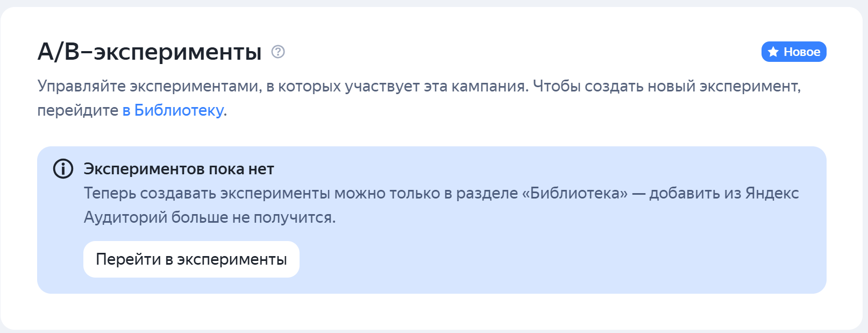The width and height of the screenshot is (868, 333).
Task: Click the white Перейти в эксперименты control
Action: [x=191, y=259]
